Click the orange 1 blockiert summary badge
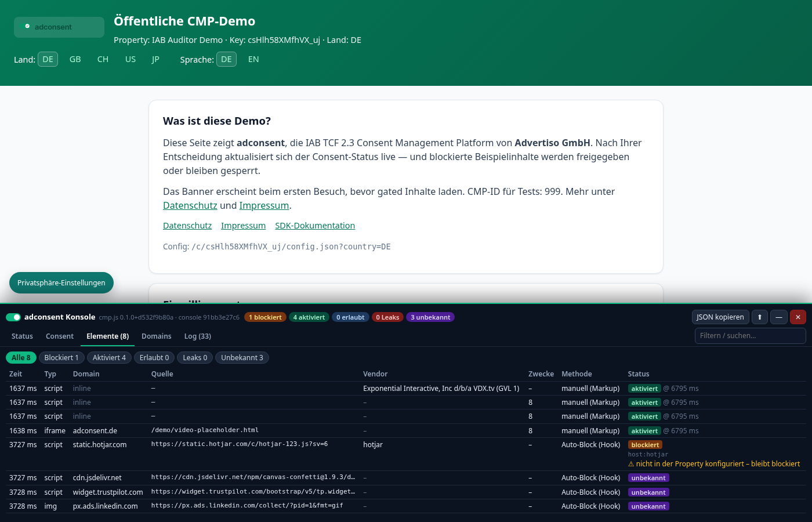This screenshot has width=812, height=522. click(x=266, y=317)
